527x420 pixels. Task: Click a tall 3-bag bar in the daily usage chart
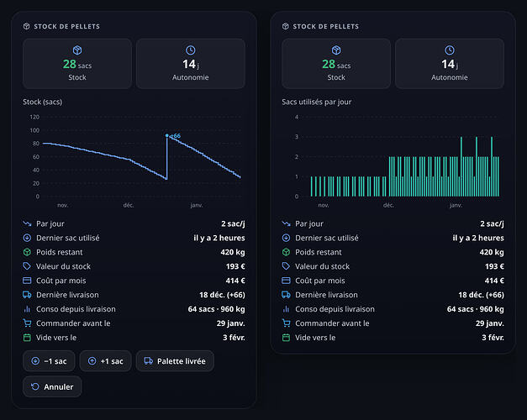coord(461,166)
